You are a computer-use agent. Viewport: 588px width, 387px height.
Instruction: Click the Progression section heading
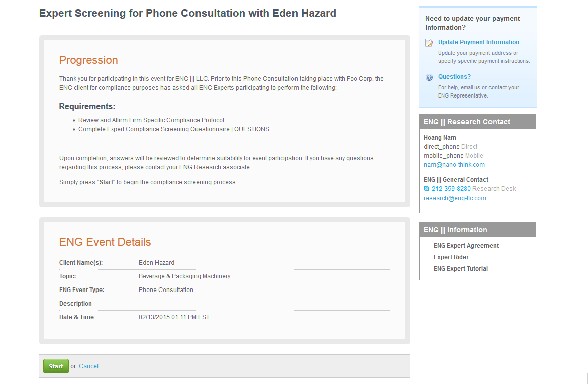click(88, 60)
